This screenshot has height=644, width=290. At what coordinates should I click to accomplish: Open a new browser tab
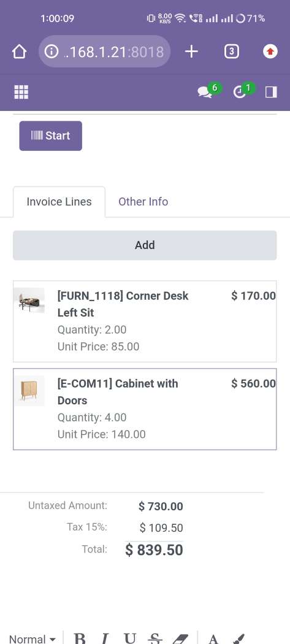point(191,52)
